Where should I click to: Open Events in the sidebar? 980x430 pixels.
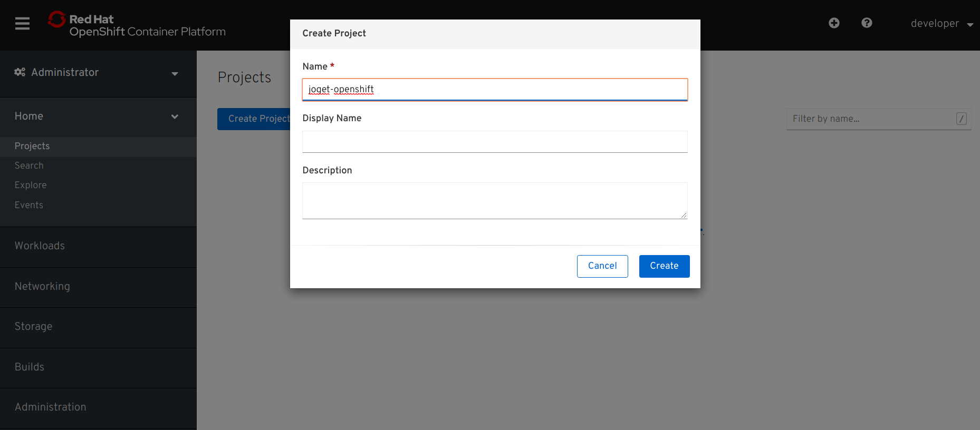coord(29,205)
